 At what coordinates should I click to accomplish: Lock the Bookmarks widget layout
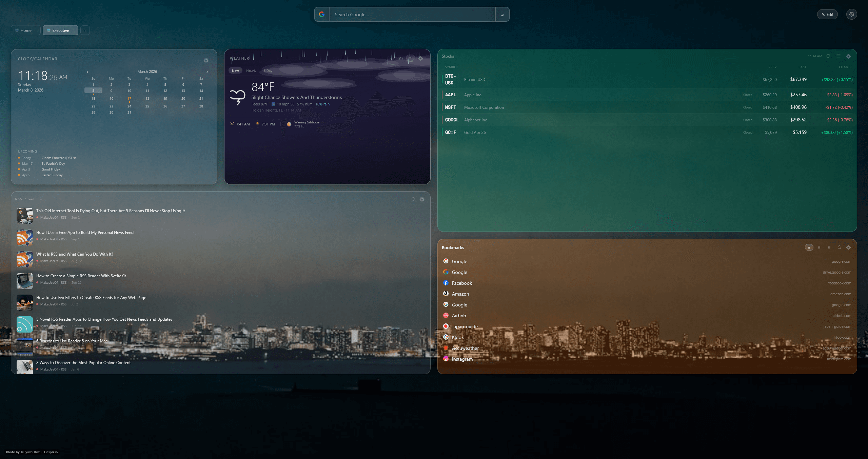point(839,247)
